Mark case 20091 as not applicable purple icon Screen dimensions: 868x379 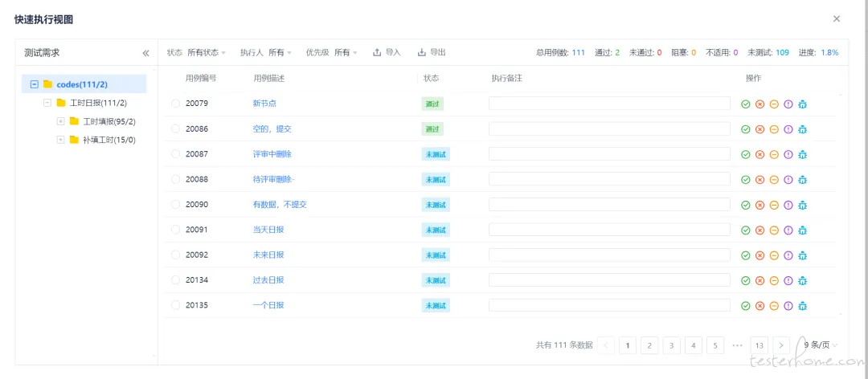click(x=788, y=230)
